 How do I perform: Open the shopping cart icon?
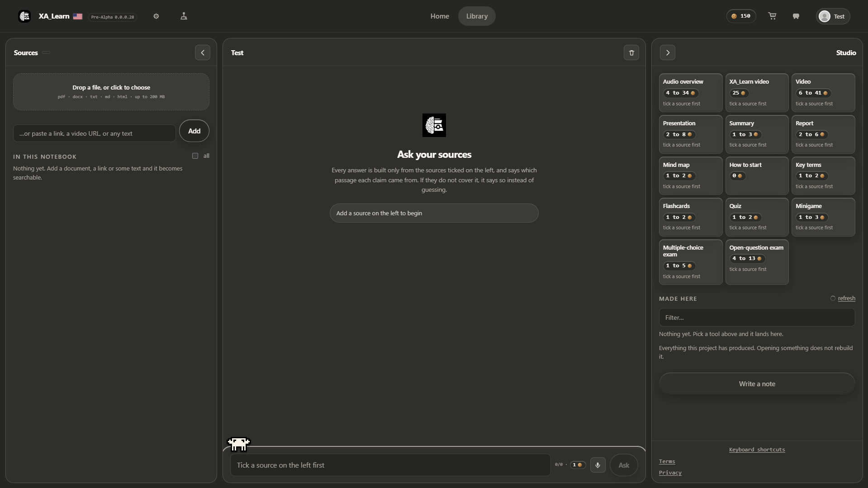[772, 16]
